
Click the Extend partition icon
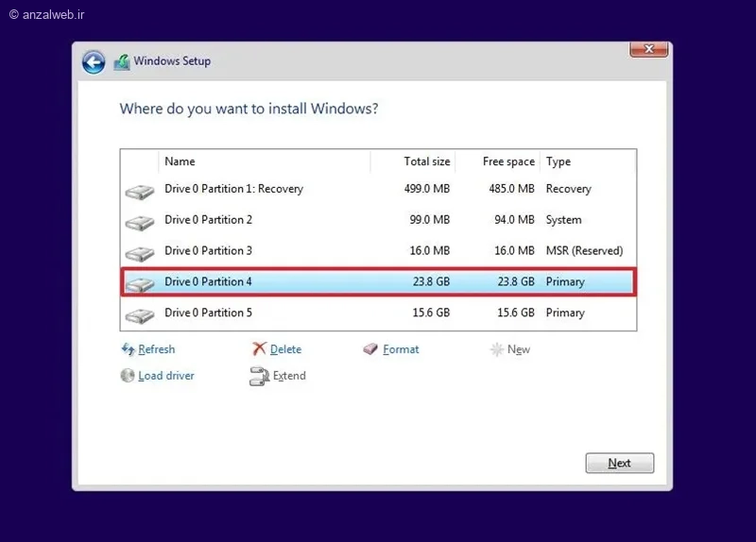click(x=259, y=376)
